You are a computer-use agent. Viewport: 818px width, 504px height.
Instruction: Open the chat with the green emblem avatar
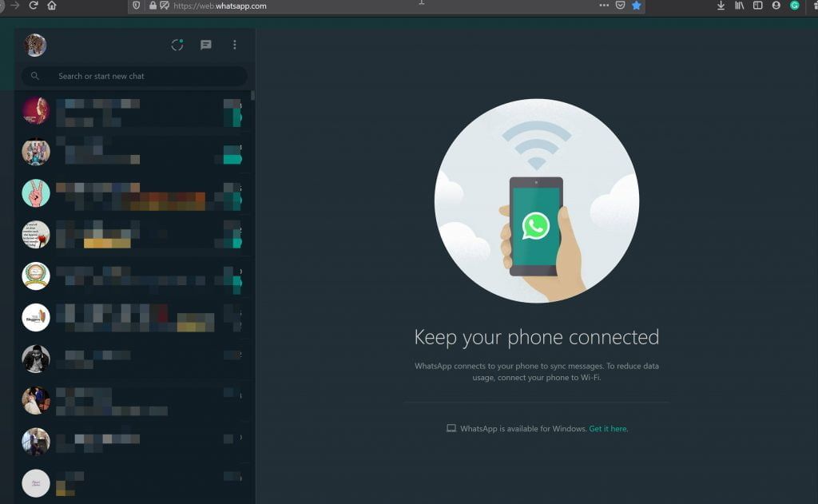pos(36,276)
